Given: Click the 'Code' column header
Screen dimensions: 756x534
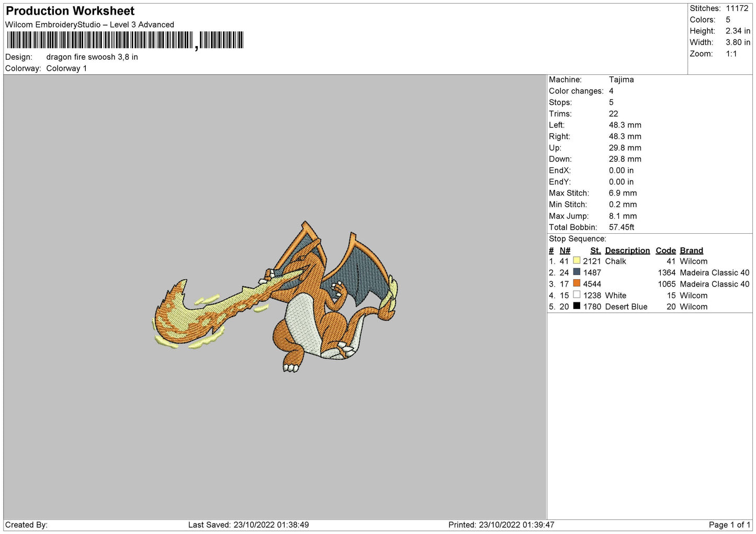Looking at the screenshot, I should pyautogui.click(x=665, y=251).
